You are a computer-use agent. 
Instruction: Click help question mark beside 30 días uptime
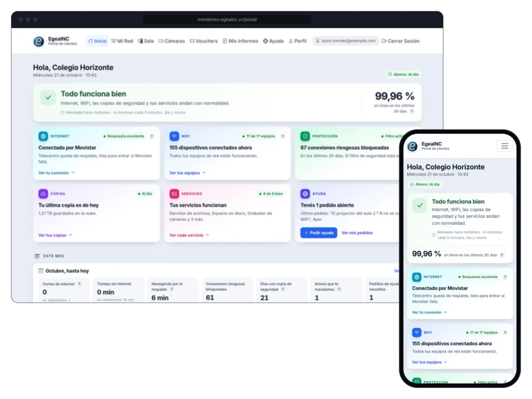click(x=412, y=111)
